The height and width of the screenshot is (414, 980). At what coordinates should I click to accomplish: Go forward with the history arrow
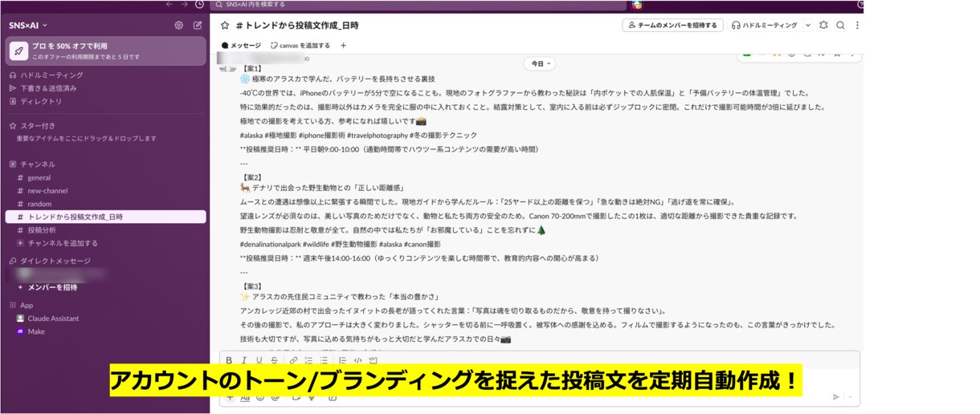coord(184,4)
